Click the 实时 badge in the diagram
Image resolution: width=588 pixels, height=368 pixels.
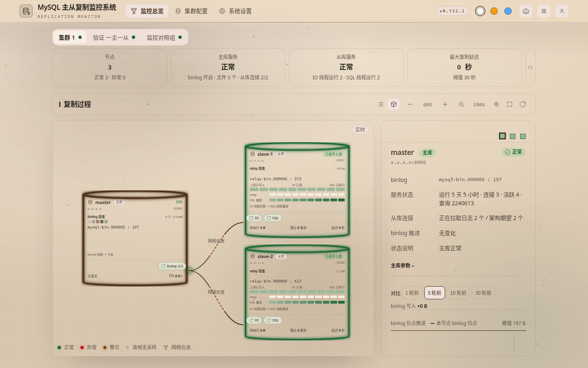pos(360,130)
